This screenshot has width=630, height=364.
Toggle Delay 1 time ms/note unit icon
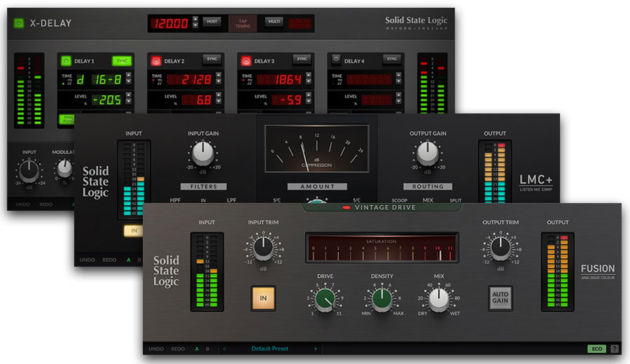tap(66, 82)
